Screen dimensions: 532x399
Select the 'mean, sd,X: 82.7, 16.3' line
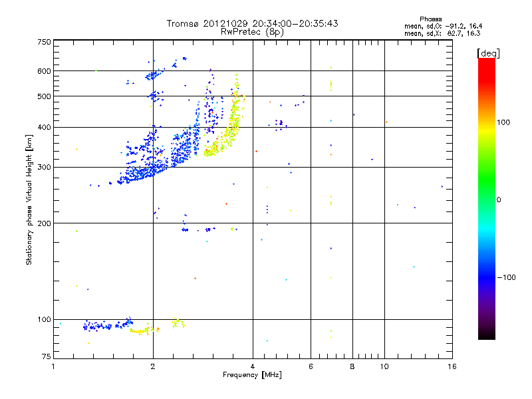pos(442,33)
